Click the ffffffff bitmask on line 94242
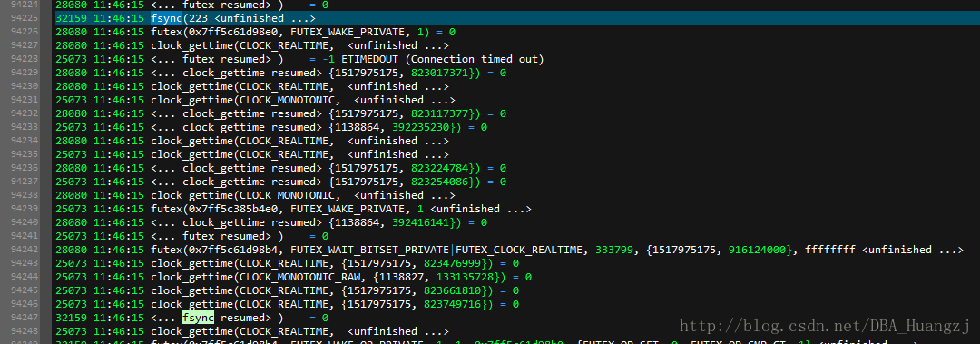The image size is (980, 344). 830,251
